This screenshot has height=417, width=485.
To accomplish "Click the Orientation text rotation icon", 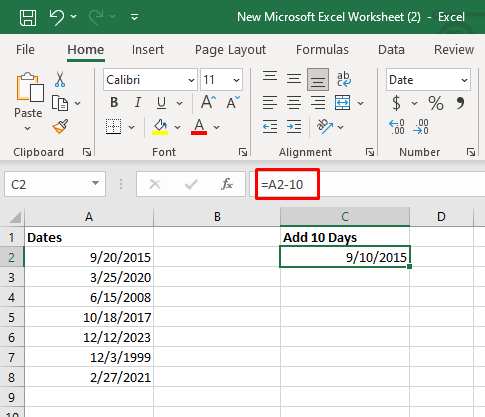I will click(x=325, y=127).
